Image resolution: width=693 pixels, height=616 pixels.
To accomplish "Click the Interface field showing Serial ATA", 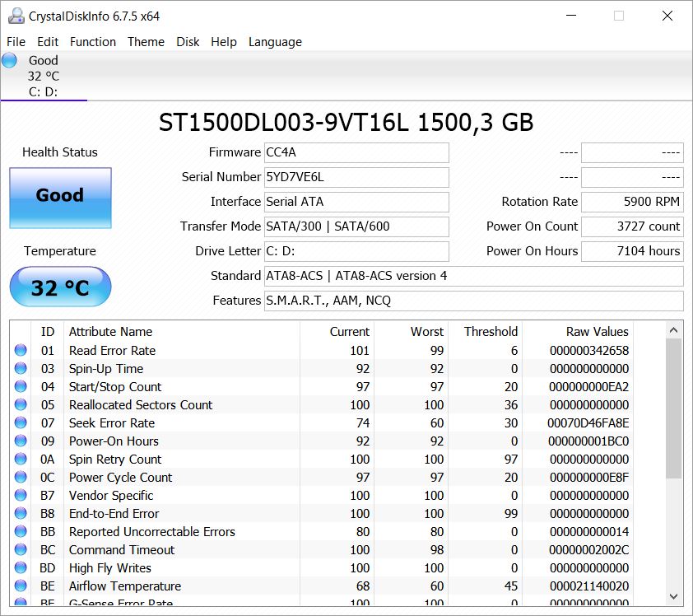I will pos(356,202).
